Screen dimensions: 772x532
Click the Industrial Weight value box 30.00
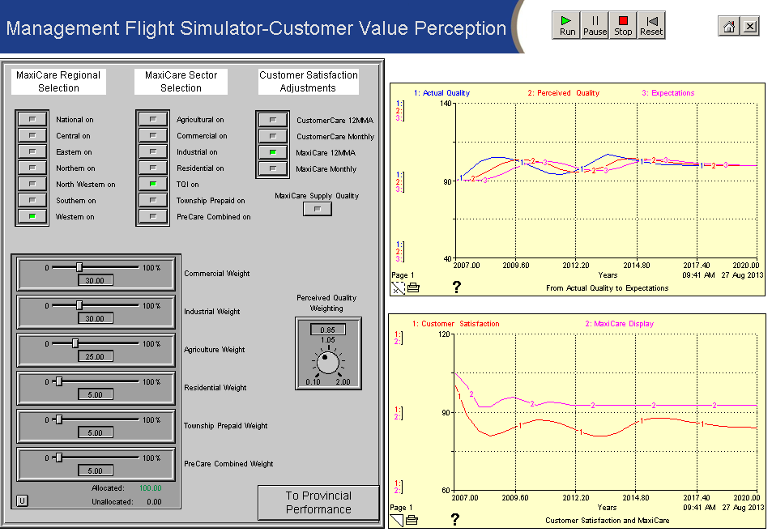coord(95,318)
